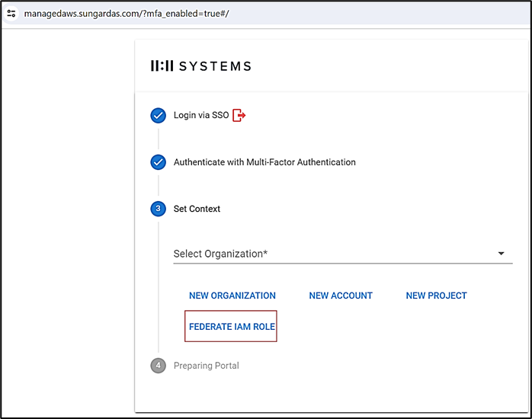
Task: Click the Select Organization placeholder text
Action: 220,254
